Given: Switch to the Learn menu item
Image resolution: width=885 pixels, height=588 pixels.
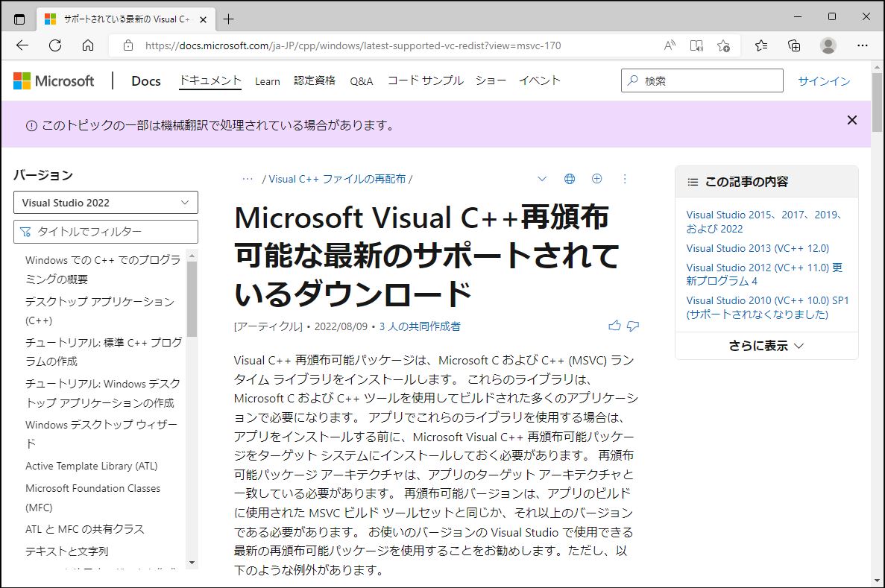Looking at the screenshot, I should click(267, 81).
